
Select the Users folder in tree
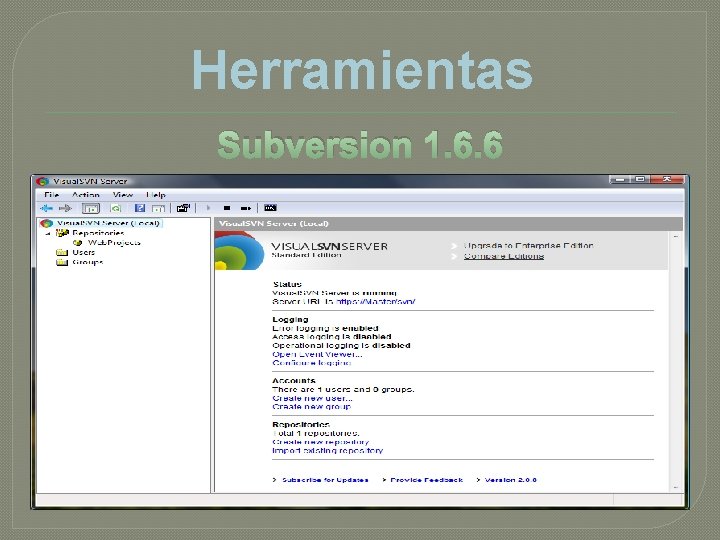[84, 253]
